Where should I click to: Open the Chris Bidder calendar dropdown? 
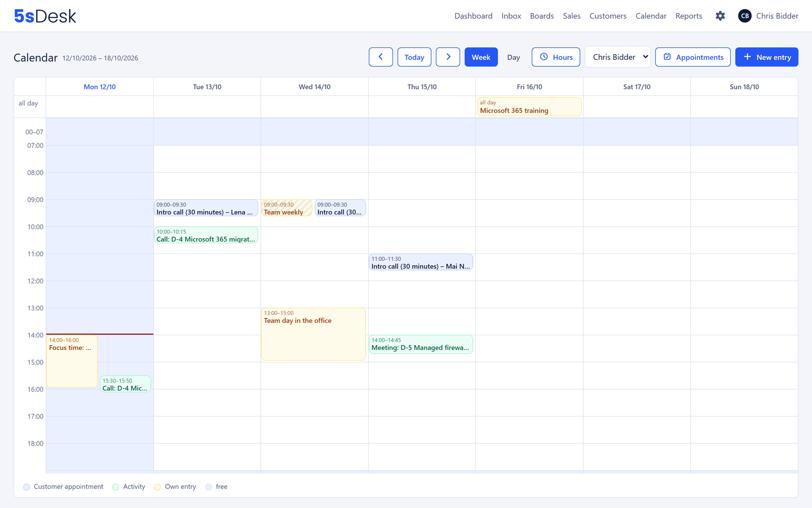(x=618, y=57)
